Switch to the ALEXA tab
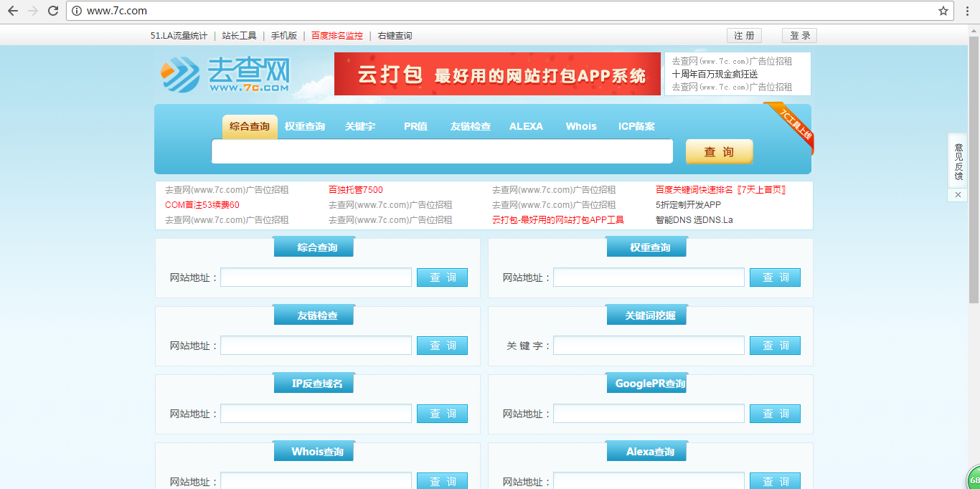Image resolution: width=980 pixels, height=489 pixels. 526,126
